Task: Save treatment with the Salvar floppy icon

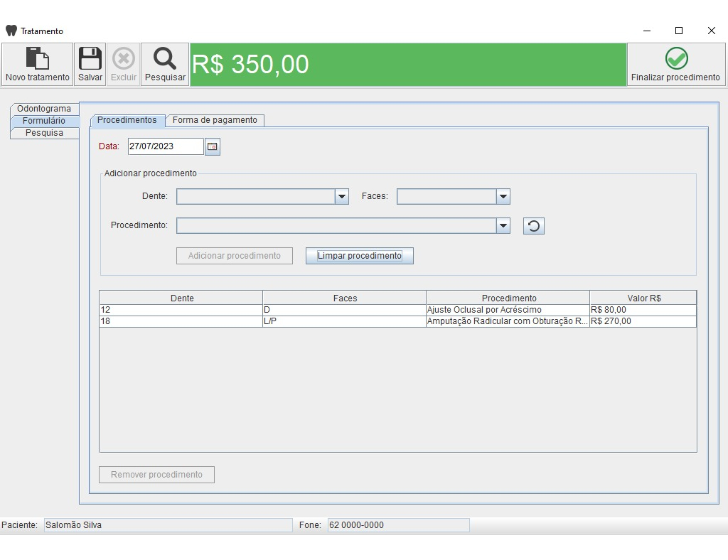Action: pyautogui.click(x=90, y=58)
